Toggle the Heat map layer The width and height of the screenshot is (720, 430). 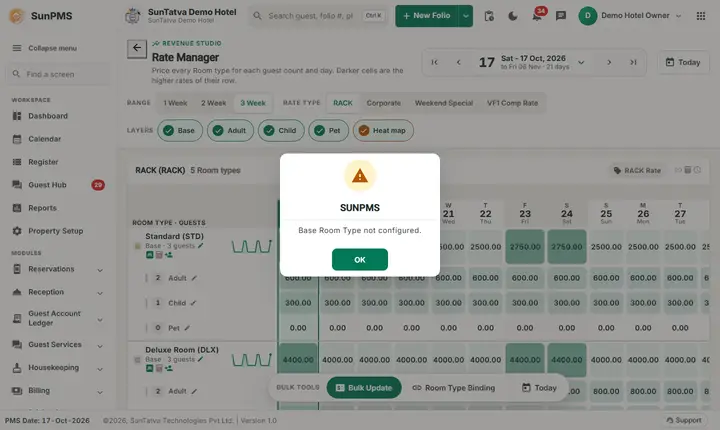point(383,130)
